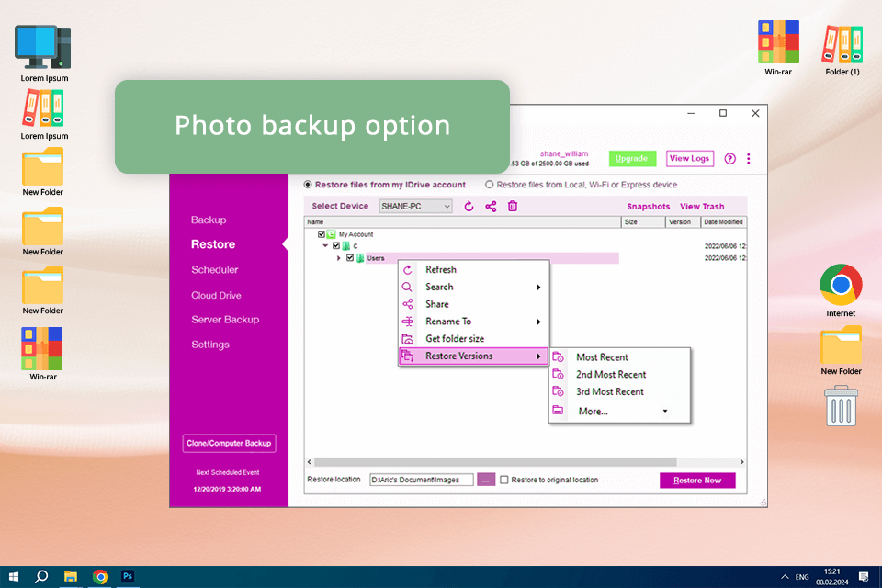Image resolution: width=882 pixels, height=588 pixels.
Task: Uncheck the My Account checkbox
Action: [x=322, y=234]
